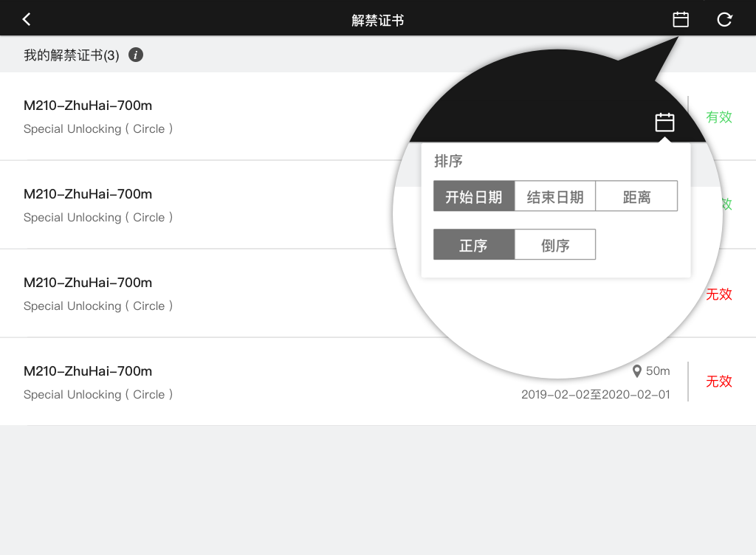Open the first M210-ZhuHai-700m certificate

(x=88, y=106)
